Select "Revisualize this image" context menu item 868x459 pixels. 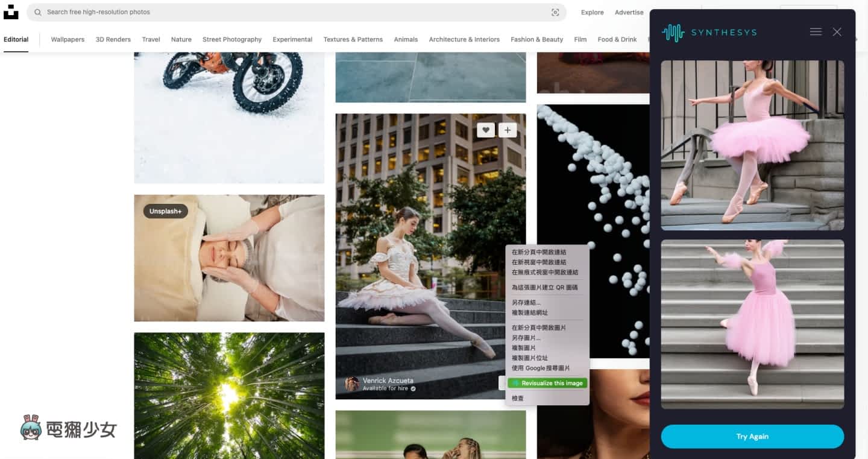(547, 383)
